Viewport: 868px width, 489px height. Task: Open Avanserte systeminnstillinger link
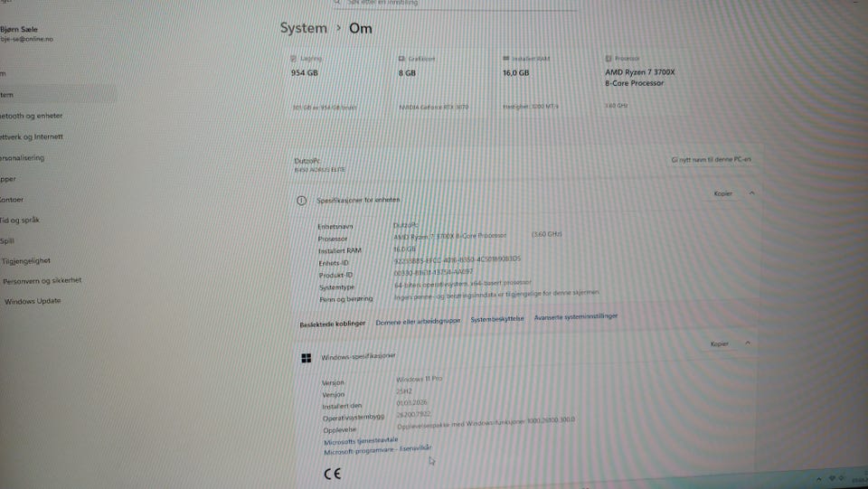pos(576,317)
